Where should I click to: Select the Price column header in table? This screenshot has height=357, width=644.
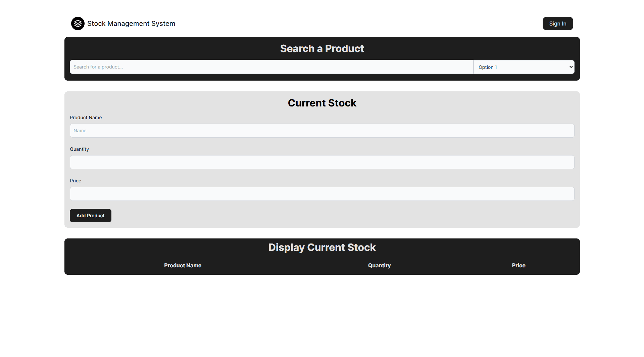point(518,265)
